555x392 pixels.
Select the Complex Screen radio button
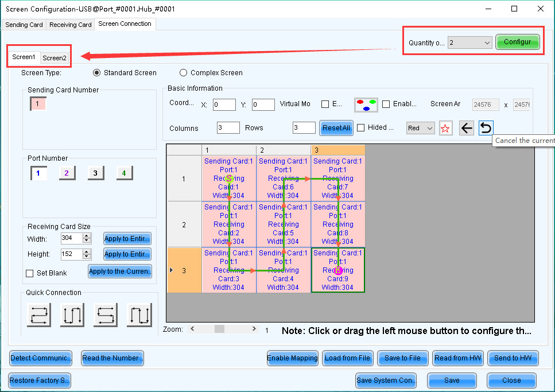pos(184,73)
